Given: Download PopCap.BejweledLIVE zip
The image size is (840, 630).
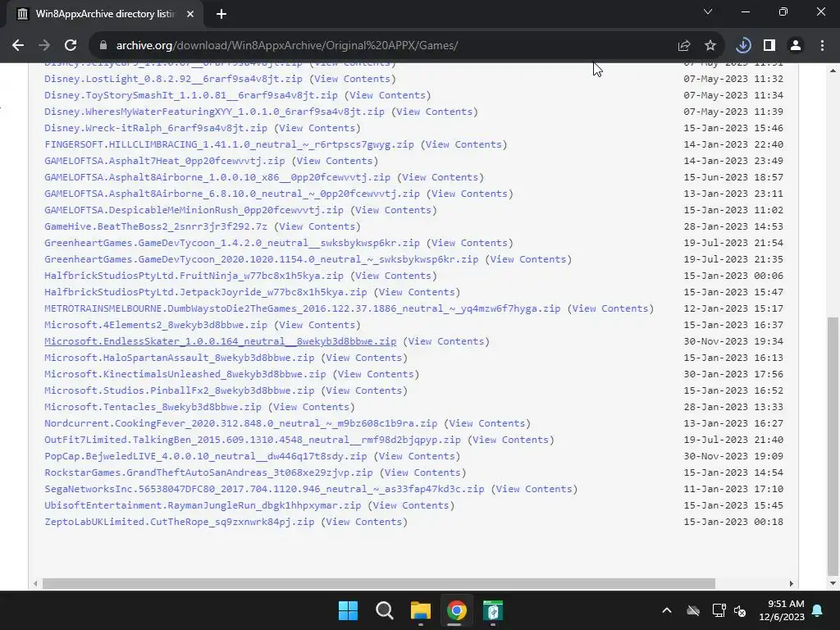Looking at the screenshot, I should (x=206, y=456).
